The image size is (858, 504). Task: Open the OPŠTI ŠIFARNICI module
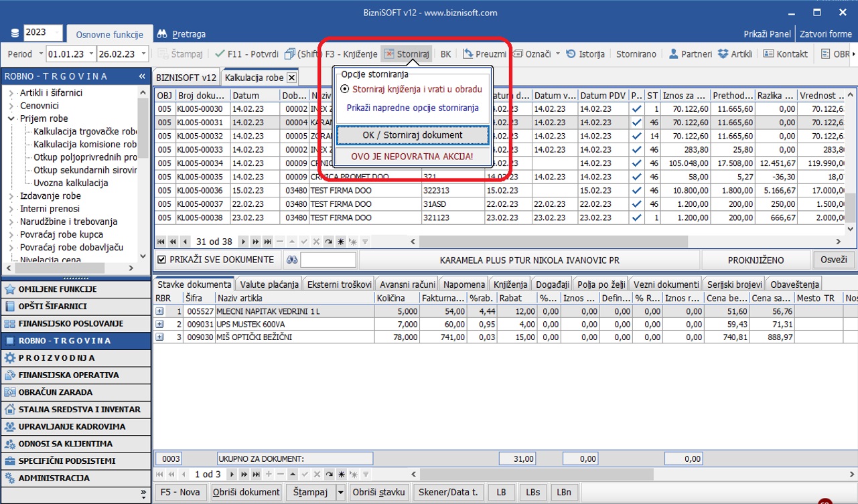[76, 307]
